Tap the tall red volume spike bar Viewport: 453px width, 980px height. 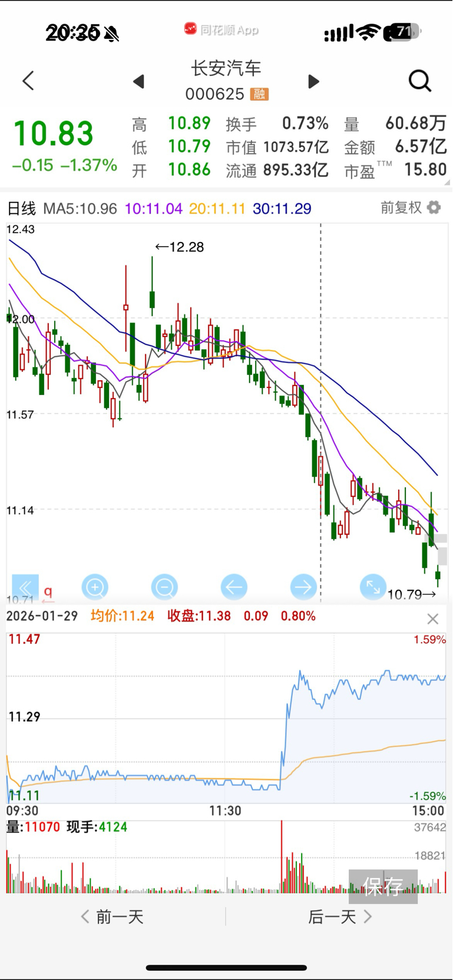point(282,857)
